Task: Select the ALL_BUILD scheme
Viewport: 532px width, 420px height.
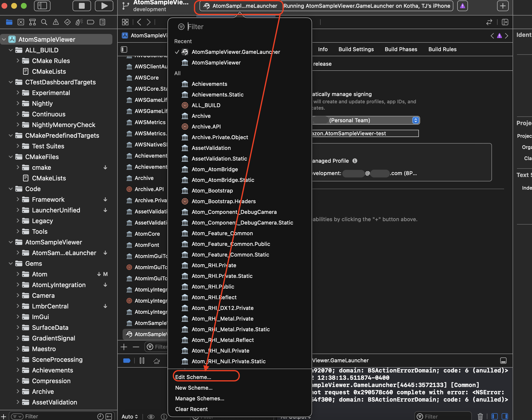Action: coord(206,105)
